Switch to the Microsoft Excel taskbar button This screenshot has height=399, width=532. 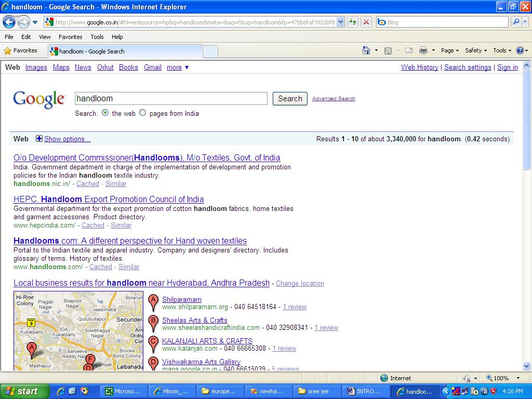[124, 391]
